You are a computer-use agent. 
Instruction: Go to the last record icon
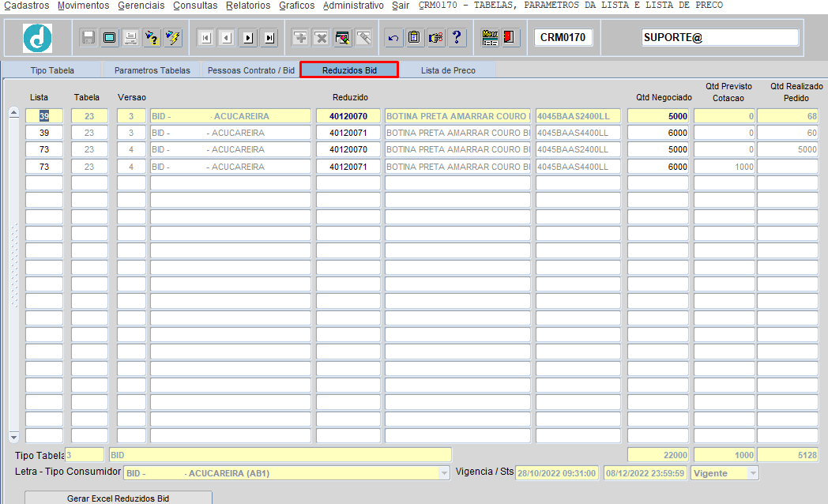coord(269,37)
